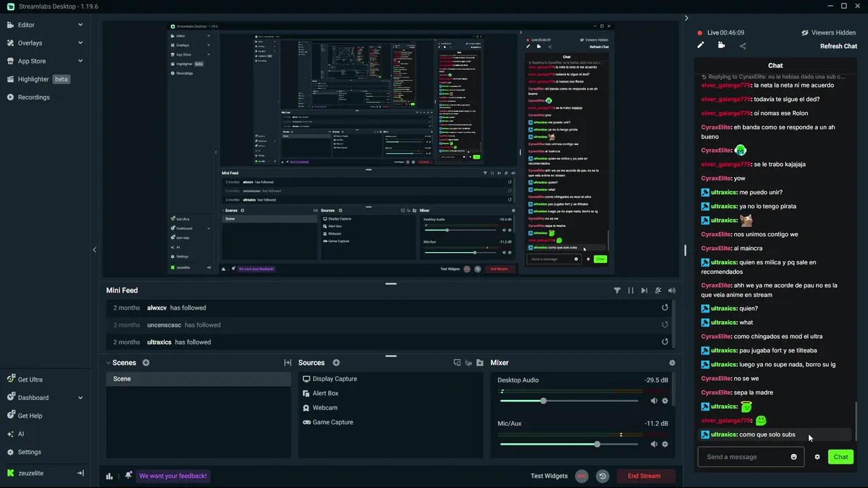The height and width of the screenshot is (488, 868).
Task: Open the sources widget/overlay icon next to the folder
Action: 457,363
